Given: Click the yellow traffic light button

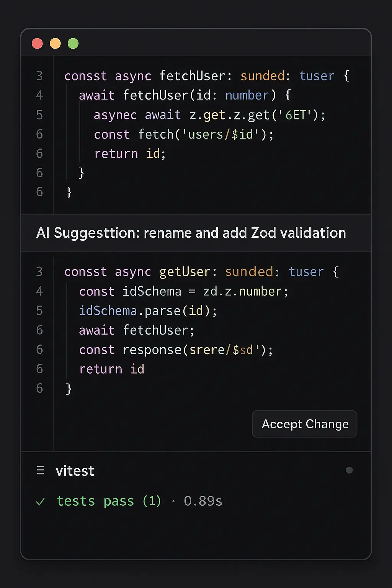Looking at the screenshot, I should tap(55, 43).
